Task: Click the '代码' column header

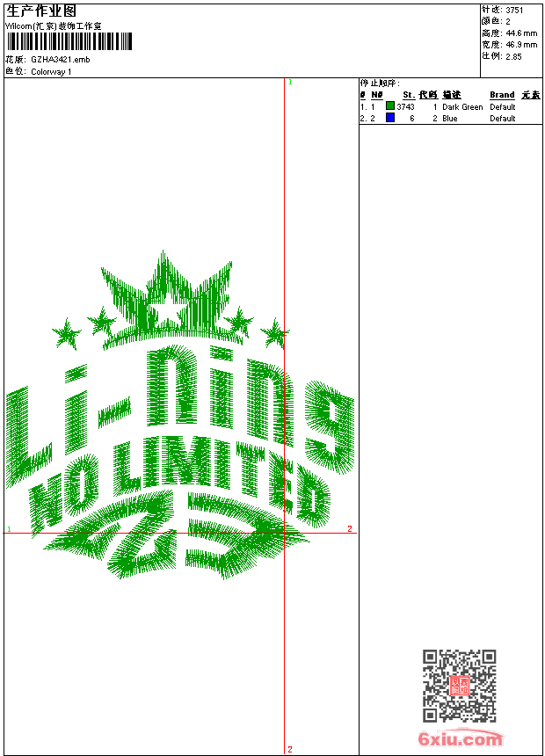Action: point(428,95)
